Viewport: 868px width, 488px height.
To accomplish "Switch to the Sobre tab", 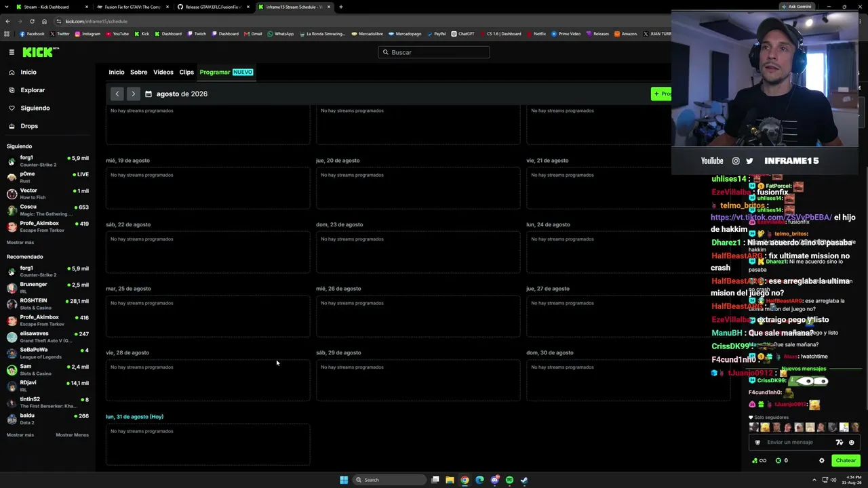I will [139, 72].
